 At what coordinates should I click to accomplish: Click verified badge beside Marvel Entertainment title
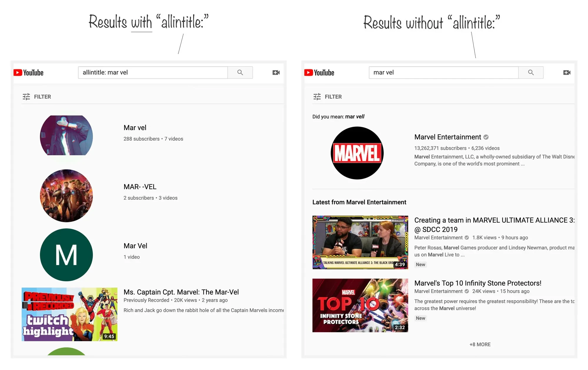486,137
